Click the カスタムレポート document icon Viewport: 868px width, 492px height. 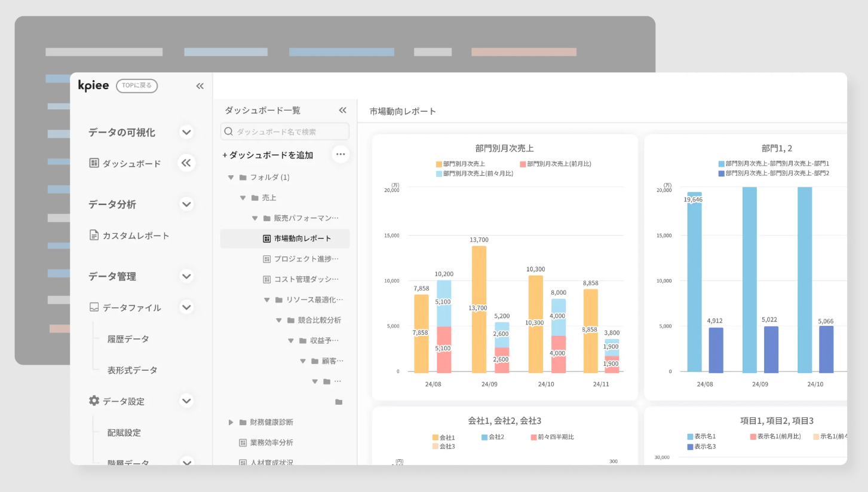(94, 236)
